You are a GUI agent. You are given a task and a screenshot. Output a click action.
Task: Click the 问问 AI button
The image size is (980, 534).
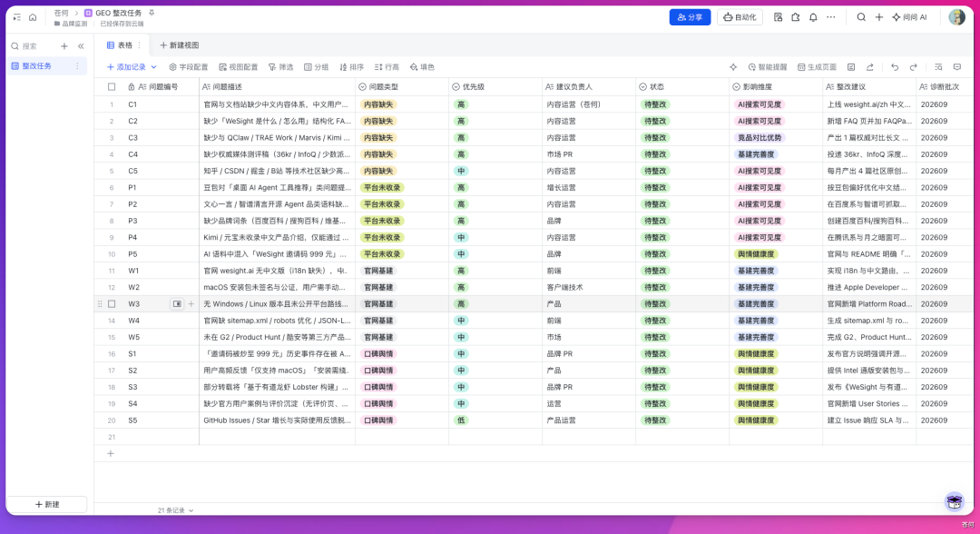[909, 17]
